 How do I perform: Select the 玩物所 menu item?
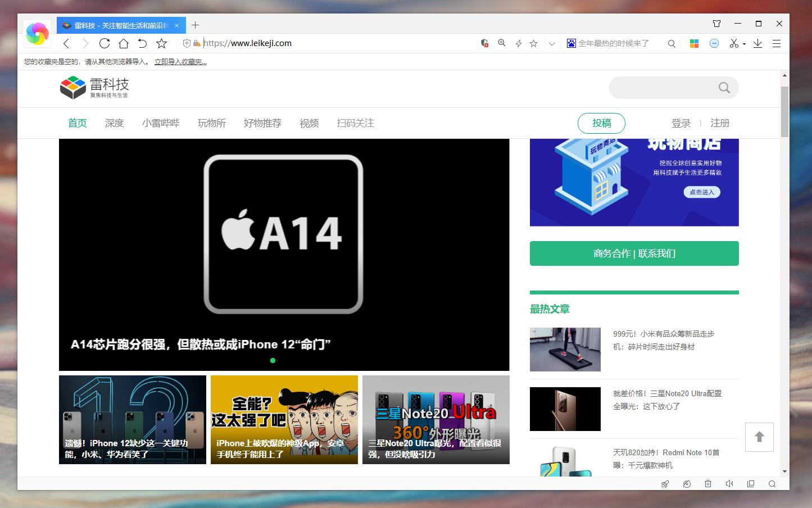(211, 123)
